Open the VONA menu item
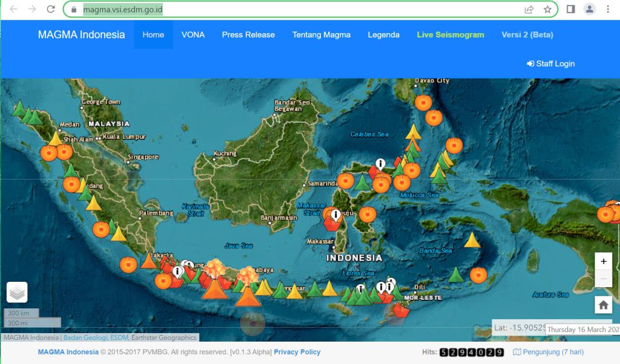Image resolution: width=620 pixels, height=364 pixels. point(193,34)
